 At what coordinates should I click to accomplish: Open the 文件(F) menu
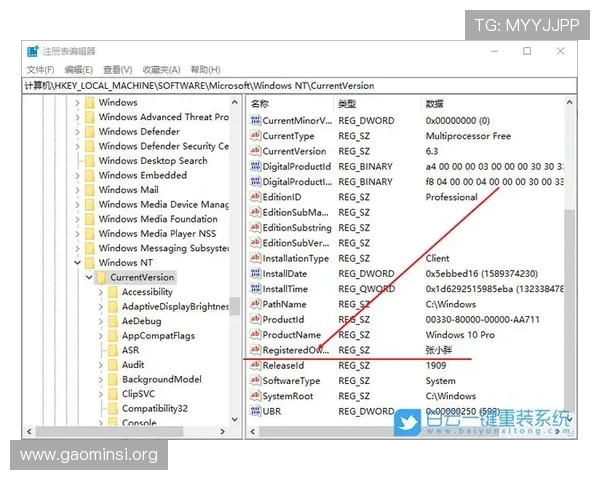40,69
